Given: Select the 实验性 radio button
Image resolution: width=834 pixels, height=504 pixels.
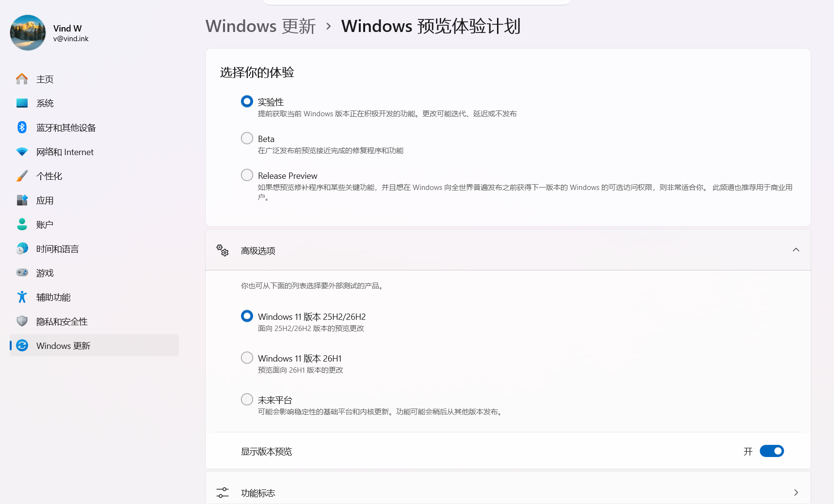Looking at the screenshot, I should click(x=247, y=101).
